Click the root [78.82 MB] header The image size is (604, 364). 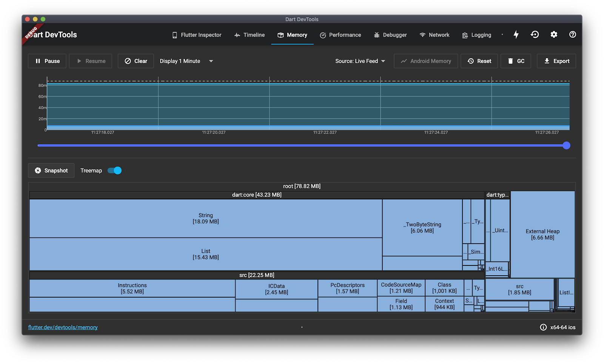coord(302,186)
